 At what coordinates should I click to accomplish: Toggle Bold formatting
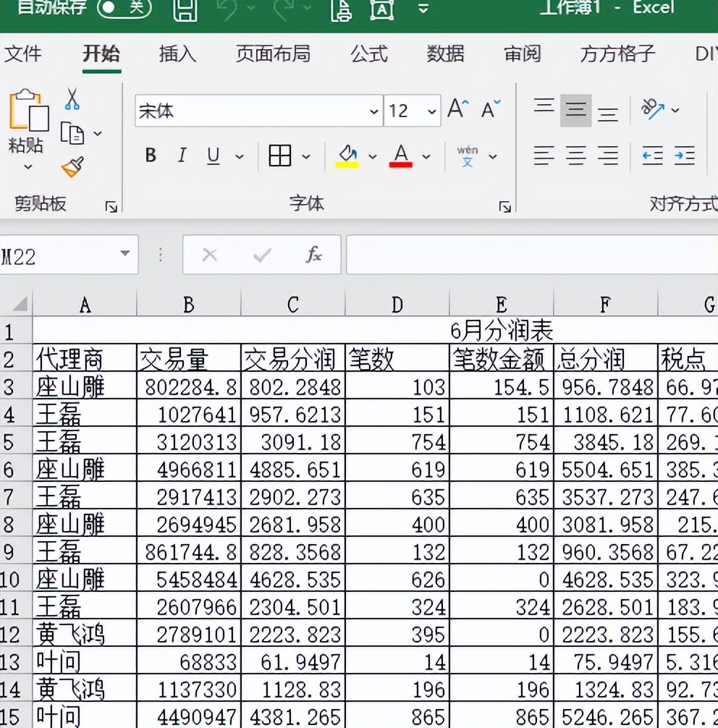[150, 155]
